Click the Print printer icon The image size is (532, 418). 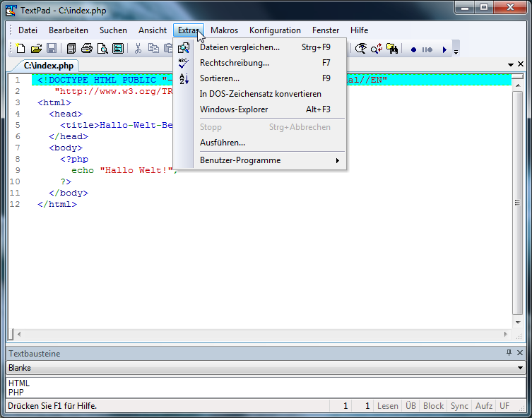click(86, 49)
